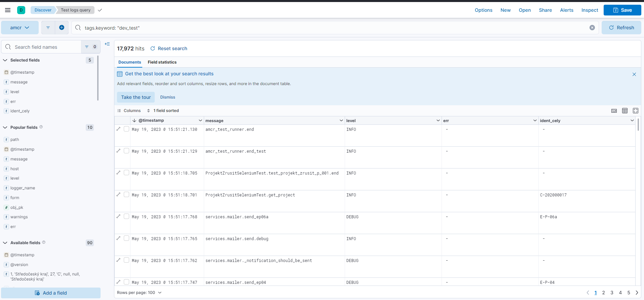644x300 pixels.
Task: Select the services.mailer.send.debug row checkbox
Action: 126,238
